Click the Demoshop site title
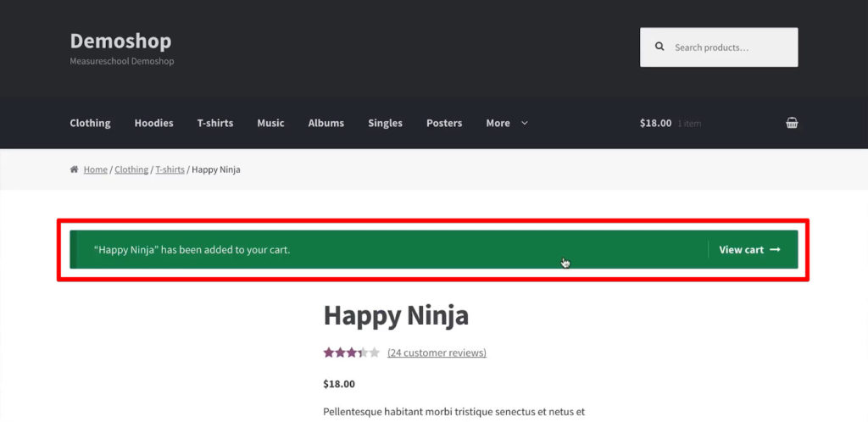This screenshot has width=868, height=422. [120, 41]
